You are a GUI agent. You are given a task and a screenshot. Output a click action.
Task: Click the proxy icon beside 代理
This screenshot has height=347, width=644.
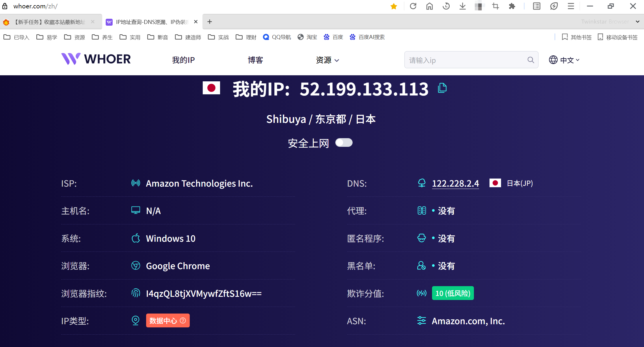click(x=422, y=211)
